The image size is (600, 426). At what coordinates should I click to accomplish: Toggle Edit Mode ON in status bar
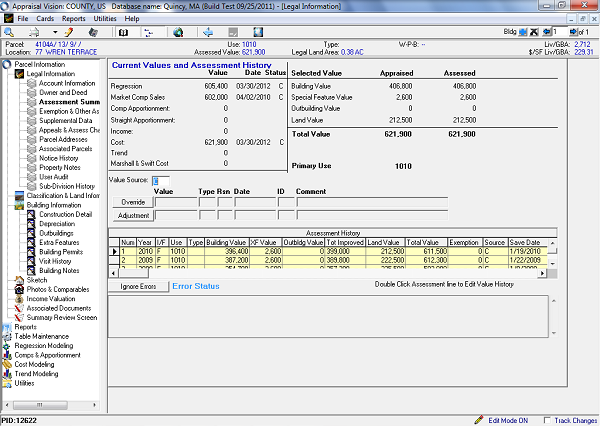(x=506, y=421)
